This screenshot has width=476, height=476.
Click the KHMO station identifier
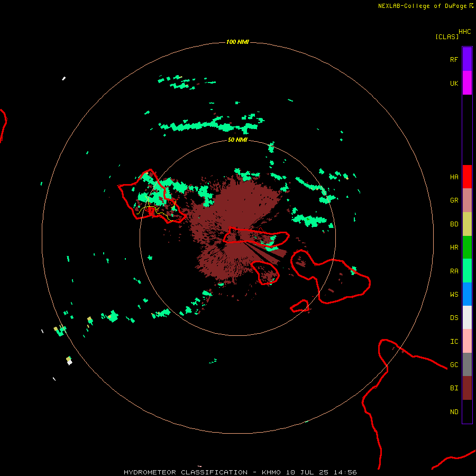(x=271, y=472)
